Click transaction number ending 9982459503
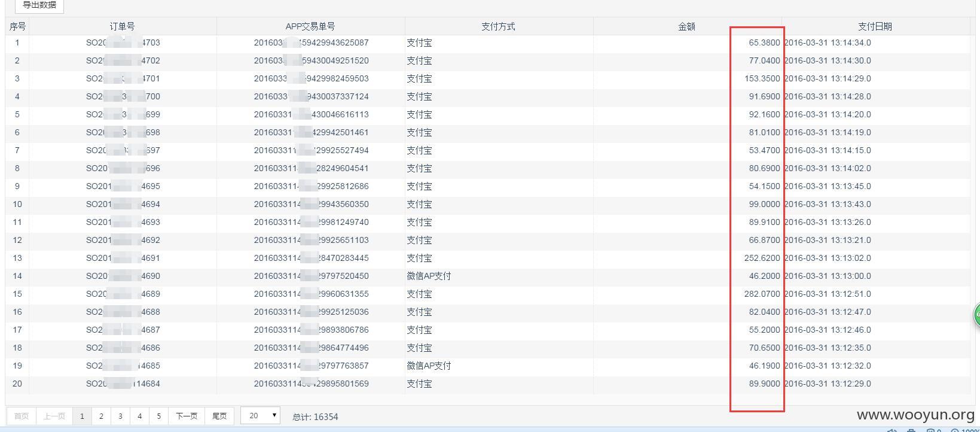The height and width of the screenshot is (432, 980). point(311,78)
